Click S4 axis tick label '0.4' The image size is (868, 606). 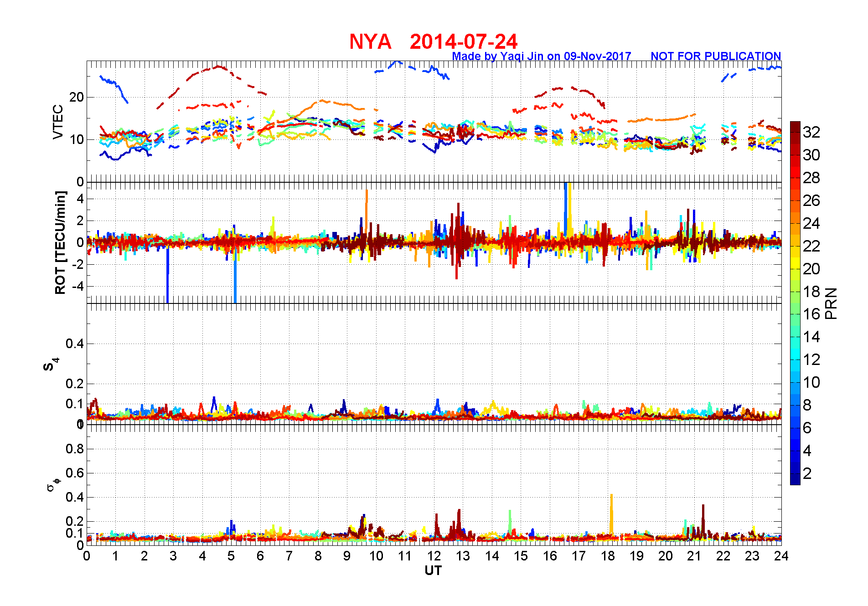[75, 344]
